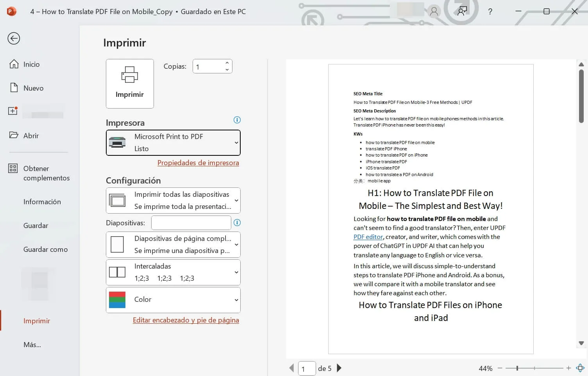Zoom out with the minus button
588x376 pixels.
tap(500, 368)
